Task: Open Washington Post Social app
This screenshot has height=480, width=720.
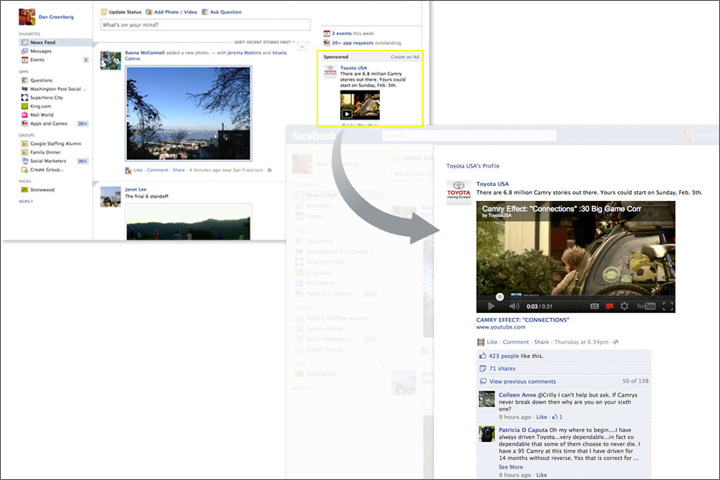Action: [x=57, y=89]
